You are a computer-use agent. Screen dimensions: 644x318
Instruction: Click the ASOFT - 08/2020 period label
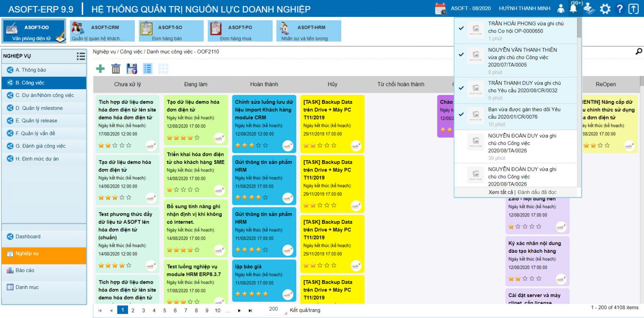471,8
